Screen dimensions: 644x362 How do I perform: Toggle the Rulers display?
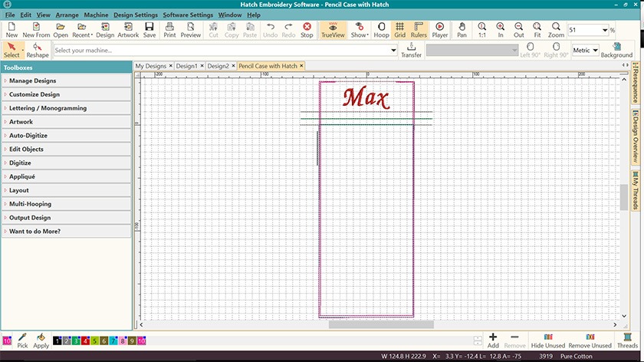(x=419, y=30)
